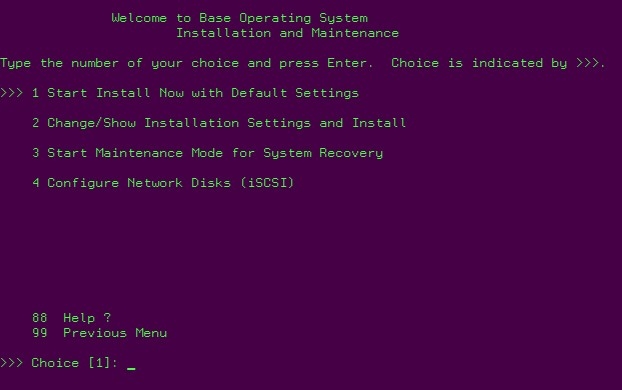Click the >>>. indicator ending the instruction line
The height and width of the screenshot is (390, 622).
click(591, 63)
